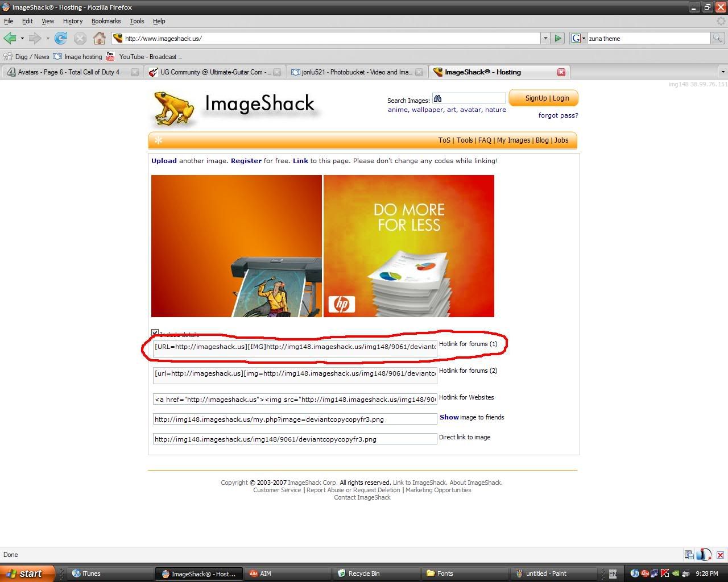
Task: Open the Edit menu
Action: tap(27, 21)
